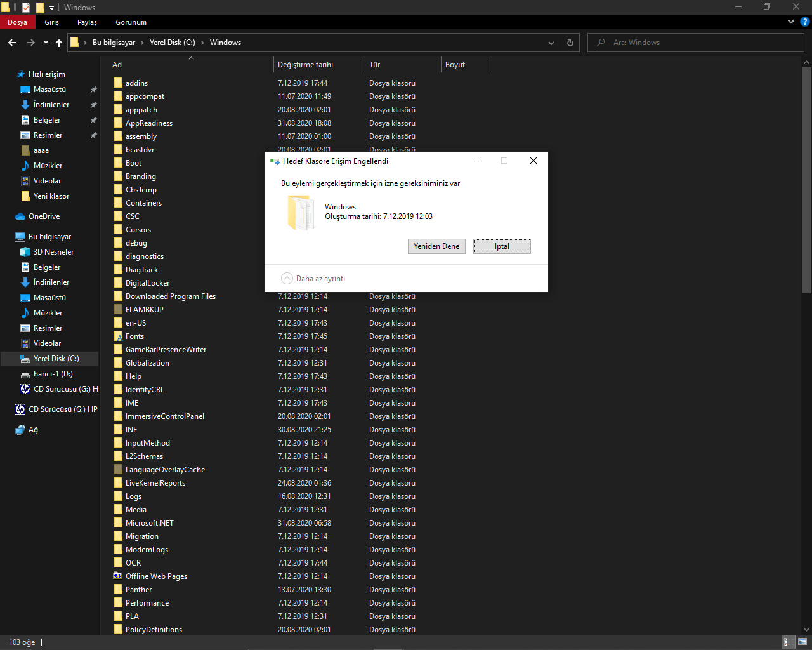Click the file list scrollbar down arrow
Screen dimensions: 812x650
point(806,630)
